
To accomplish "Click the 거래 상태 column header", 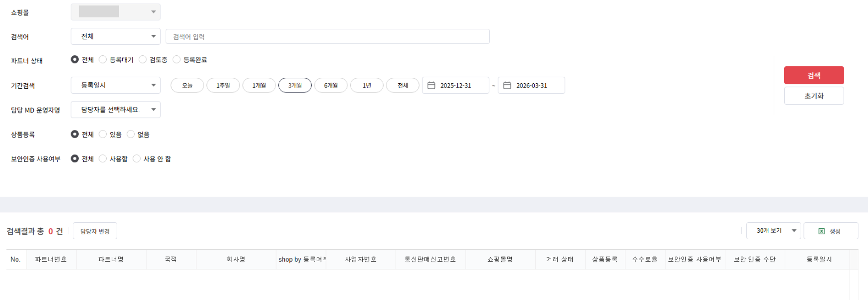I will click(560, 259).
